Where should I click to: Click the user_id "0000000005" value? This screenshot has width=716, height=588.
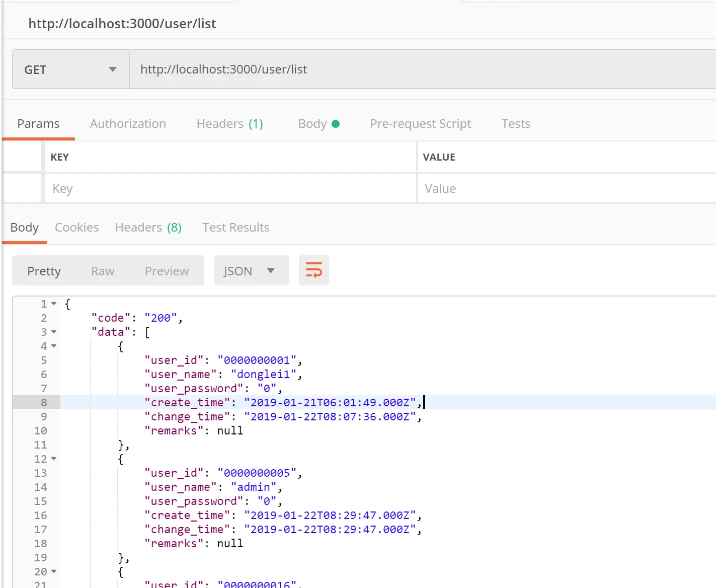[257, 473]
